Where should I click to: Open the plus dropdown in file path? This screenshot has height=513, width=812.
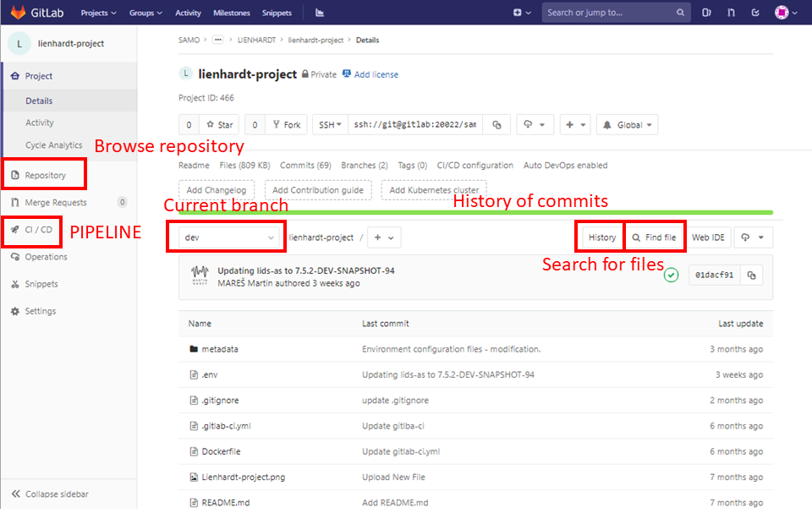[384, 237]
